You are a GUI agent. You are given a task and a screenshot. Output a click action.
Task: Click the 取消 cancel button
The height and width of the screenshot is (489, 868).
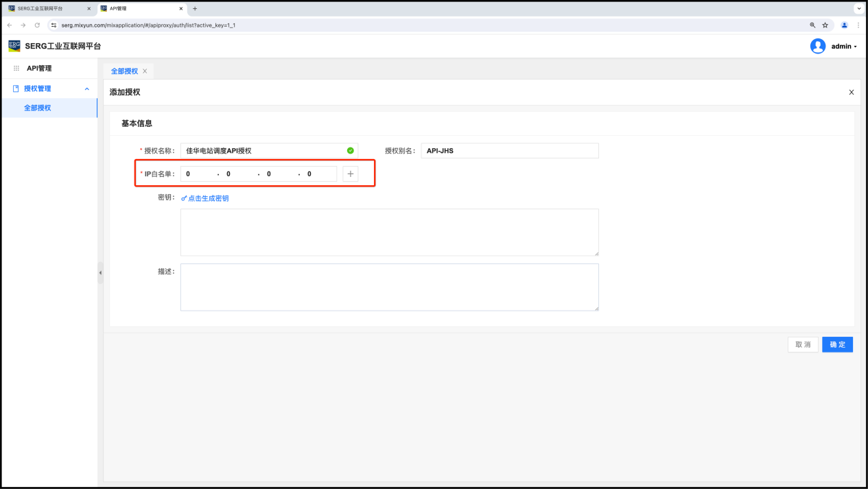(x=803, y=344)
